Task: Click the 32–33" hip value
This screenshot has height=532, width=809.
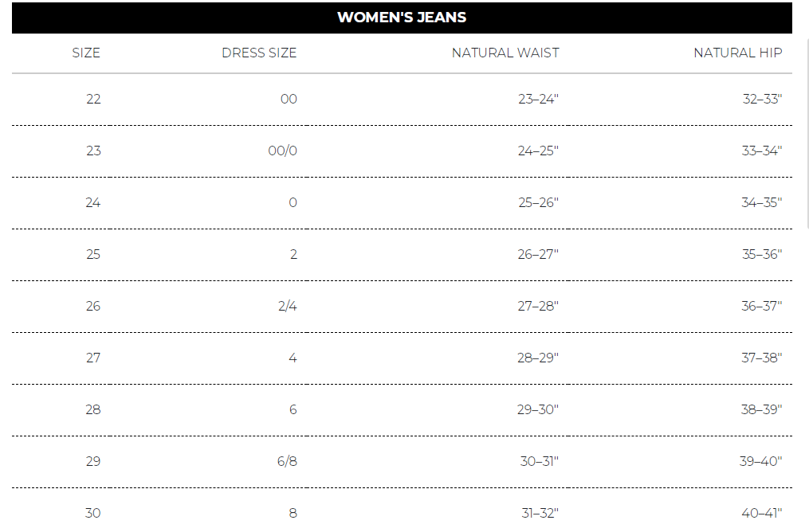Action: tap(762, 100)
